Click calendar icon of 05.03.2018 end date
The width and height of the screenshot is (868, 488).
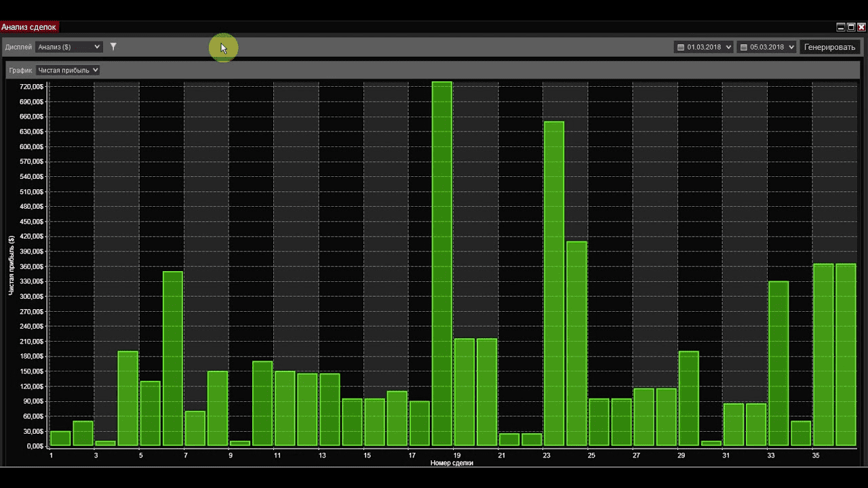744,47
